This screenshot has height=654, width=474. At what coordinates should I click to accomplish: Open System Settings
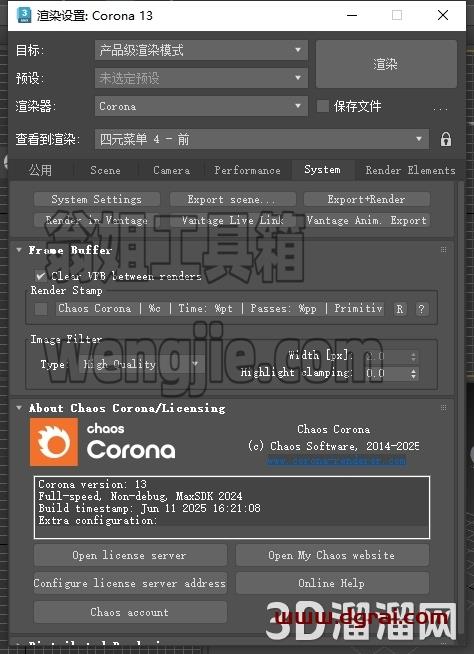tap(97, 199)
